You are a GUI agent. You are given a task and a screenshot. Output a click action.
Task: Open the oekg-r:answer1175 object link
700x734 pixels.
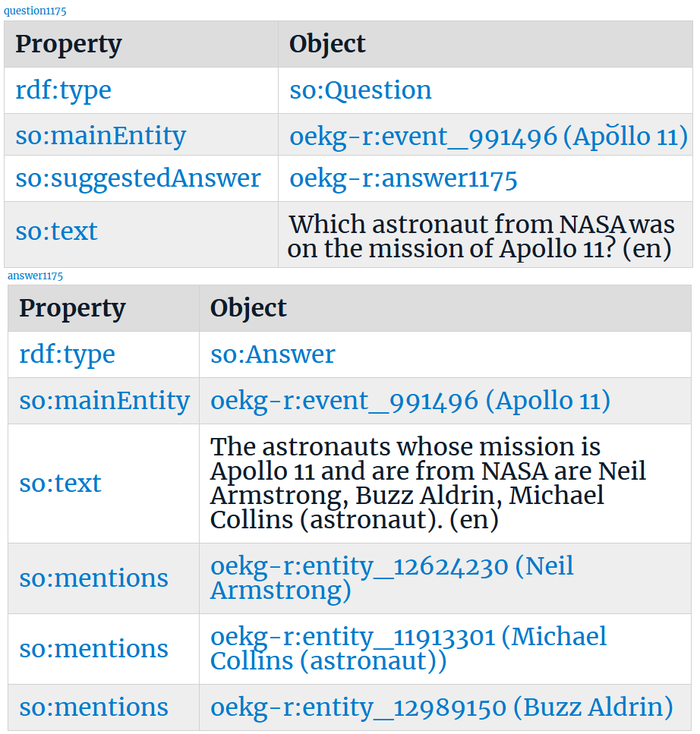403,179
